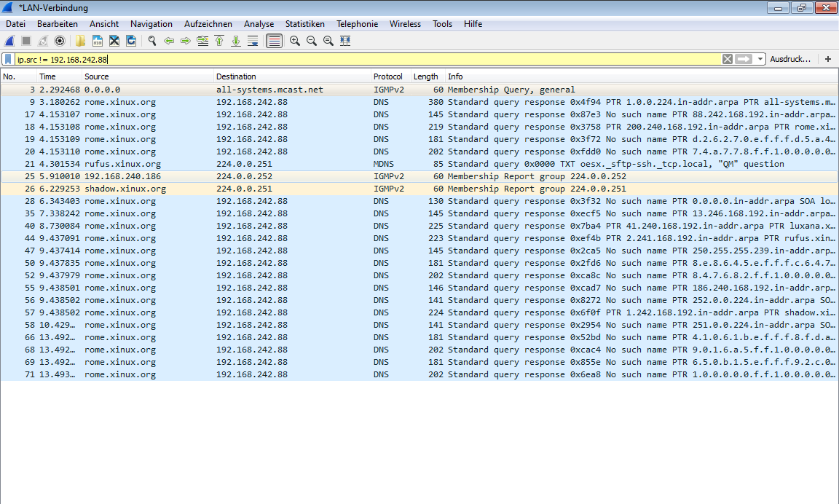The width and height of the screenshot is (839, 504).
Task: Sort by the Destination column header
Action: pos(292,76)
